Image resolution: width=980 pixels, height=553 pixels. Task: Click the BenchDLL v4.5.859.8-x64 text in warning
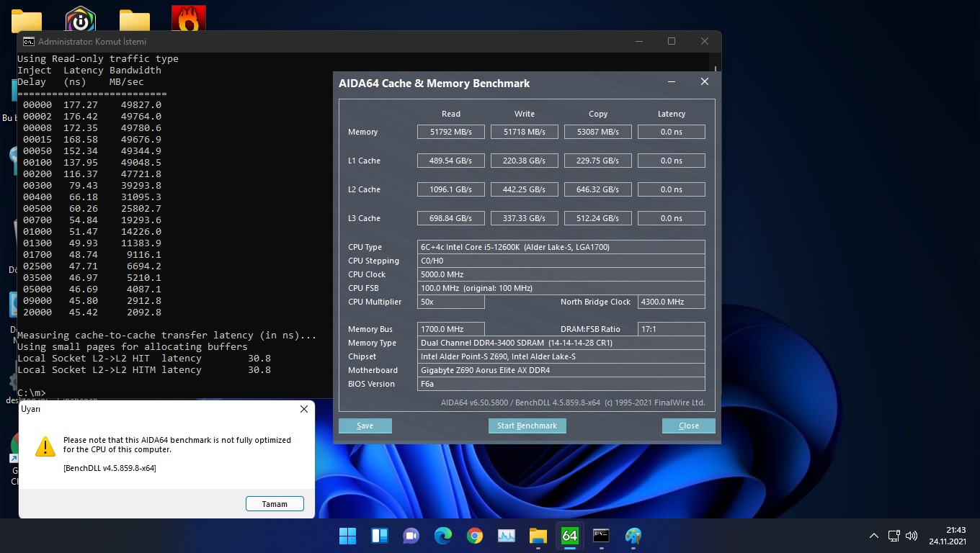pos(110,468)
